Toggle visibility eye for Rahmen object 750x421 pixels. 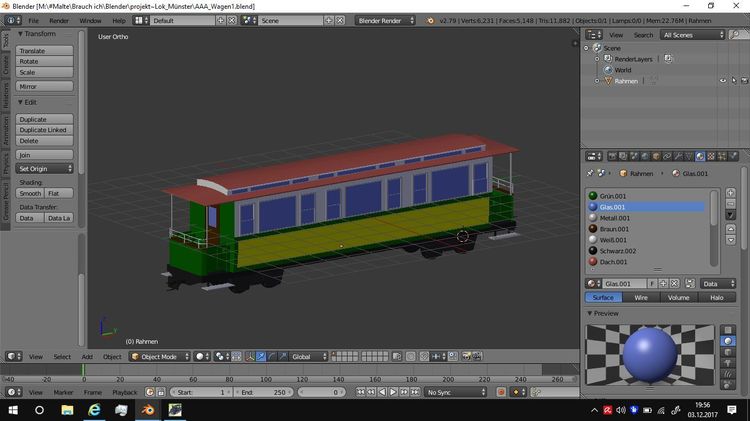(723, 81)
